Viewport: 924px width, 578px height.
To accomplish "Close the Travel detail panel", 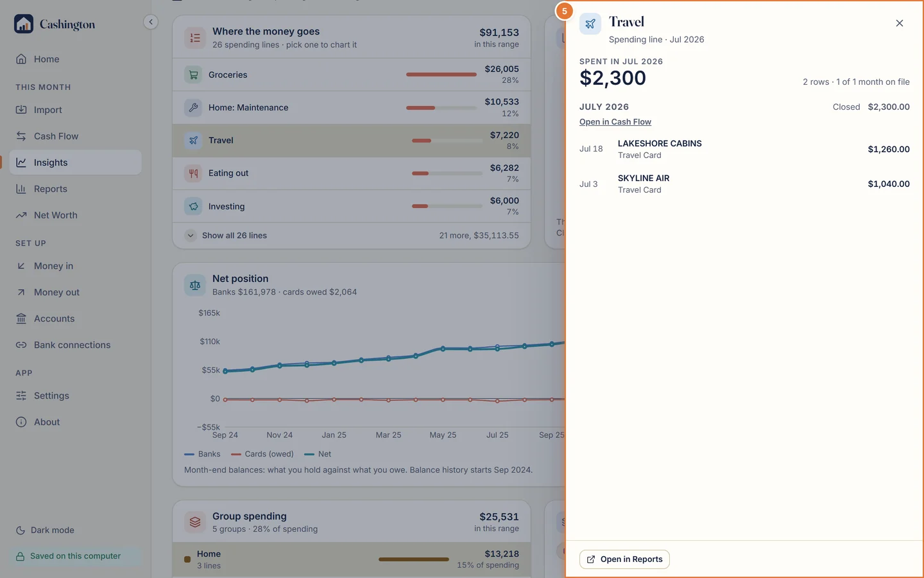I will pyautogui.click(x=900, y=23).
